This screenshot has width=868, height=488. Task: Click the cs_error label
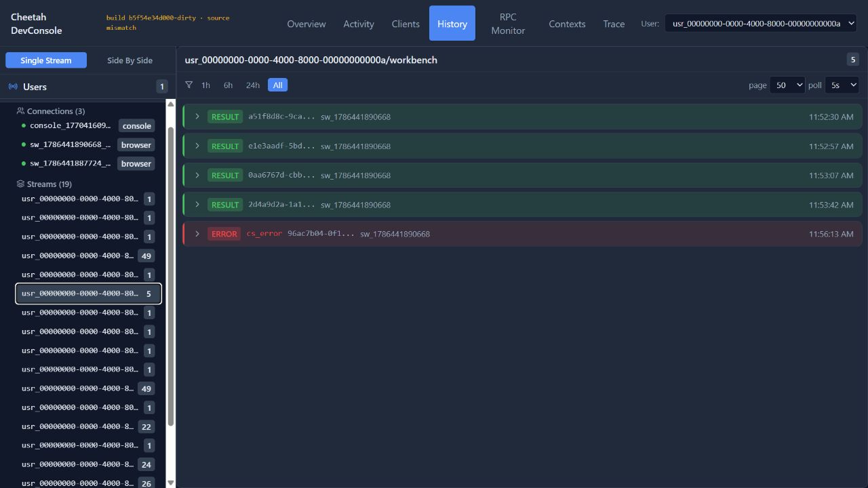tap(264, 234)
